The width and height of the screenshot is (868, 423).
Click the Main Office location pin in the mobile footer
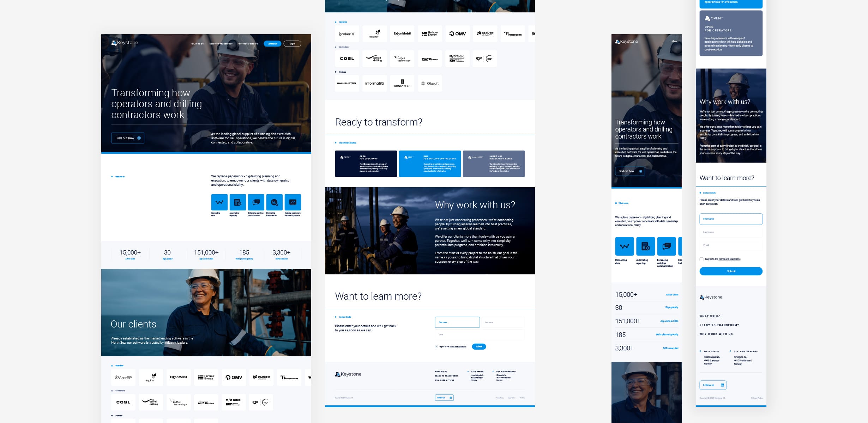(x=700, y=351)
